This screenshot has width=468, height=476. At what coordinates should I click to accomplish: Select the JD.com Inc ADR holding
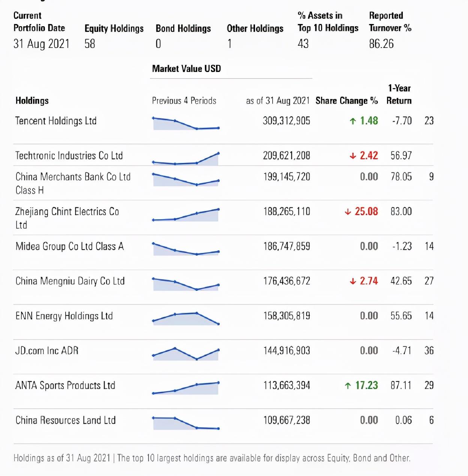(x=47, y=351)
